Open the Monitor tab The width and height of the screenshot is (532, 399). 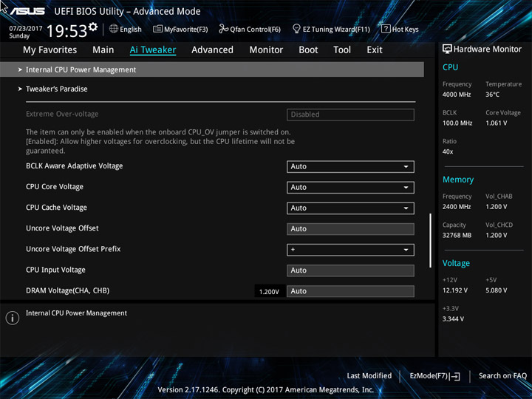coord(266,50)
